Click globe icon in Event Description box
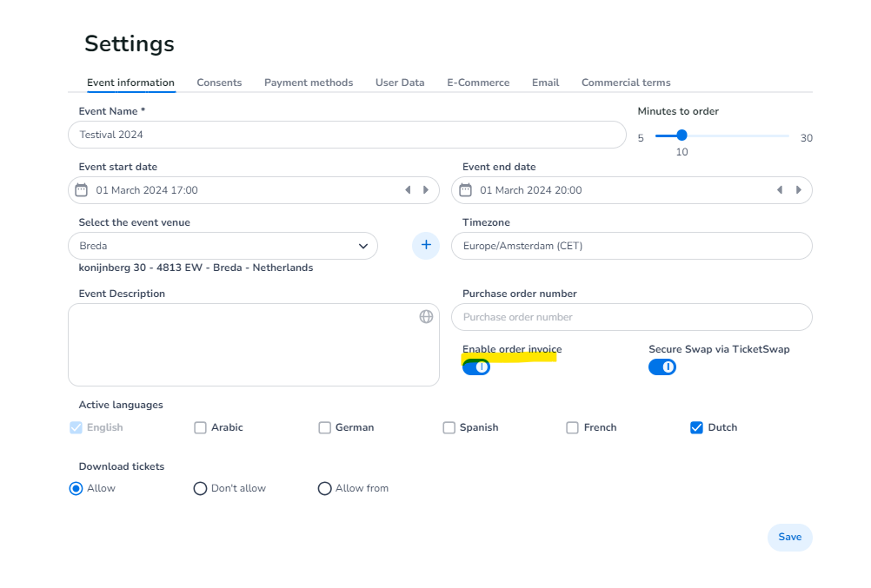The height and width of the screenshot is (588, 871). click(426, 317)
